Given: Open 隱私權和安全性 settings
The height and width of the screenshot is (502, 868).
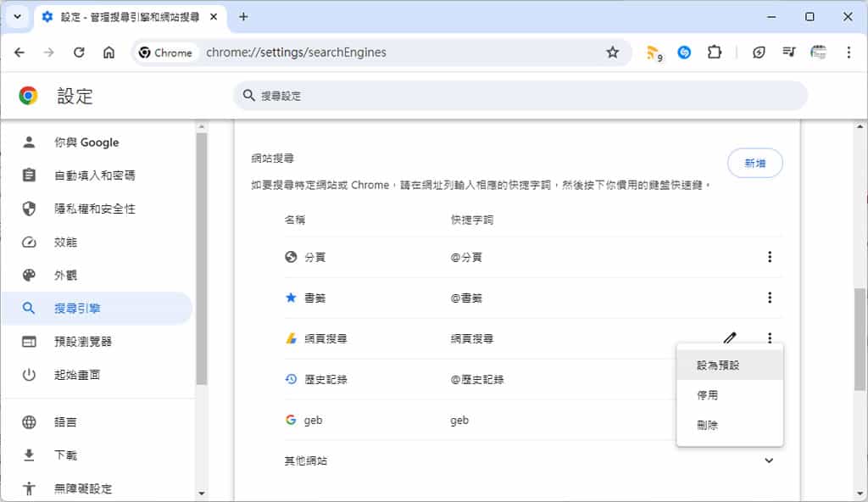Looking at the screenshot, I should click(95, 209).
